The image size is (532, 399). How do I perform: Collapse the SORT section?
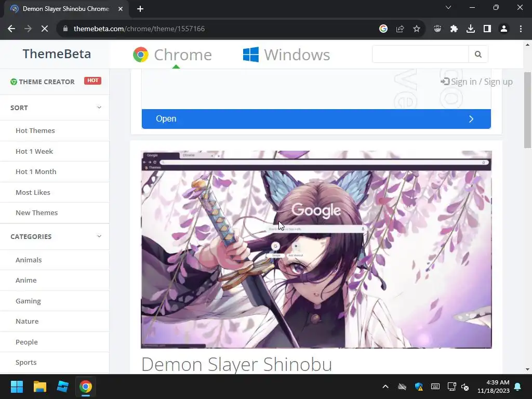[55, 108]
